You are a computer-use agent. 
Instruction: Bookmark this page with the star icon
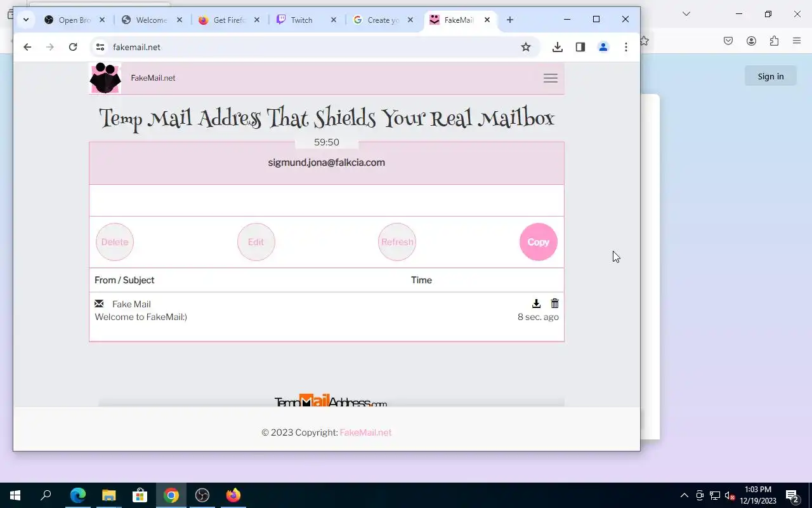coord(526,47)
